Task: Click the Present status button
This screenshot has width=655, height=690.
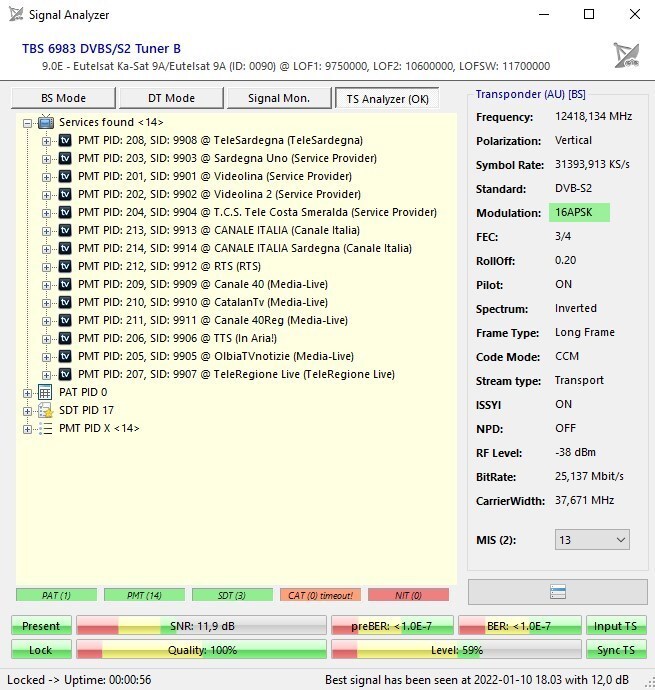Action: 41,626
